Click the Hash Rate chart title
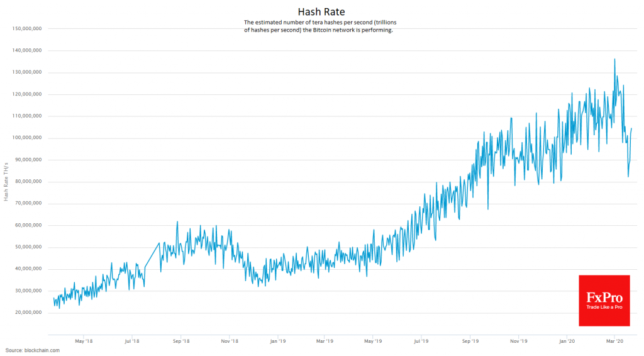Image resolution: width=644 pixels, height=356 pixels. coord(321,11)
